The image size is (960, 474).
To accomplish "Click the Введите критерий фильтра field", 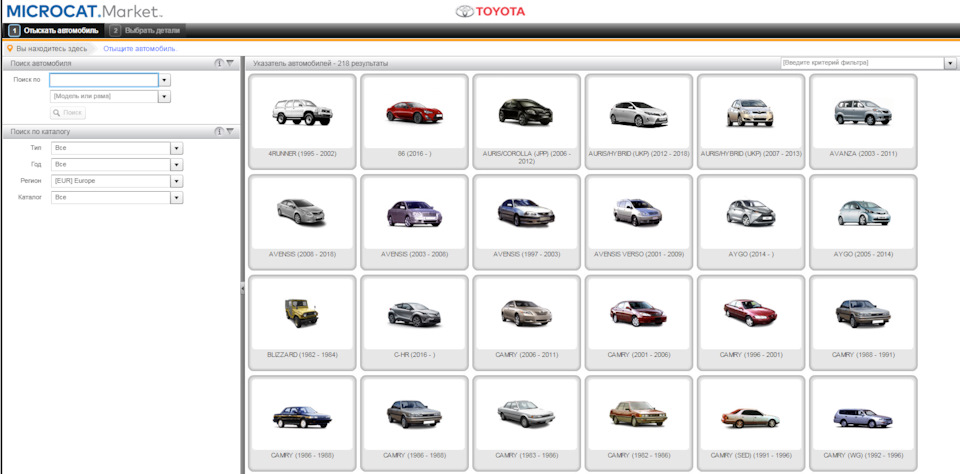I will pos(863,63).
